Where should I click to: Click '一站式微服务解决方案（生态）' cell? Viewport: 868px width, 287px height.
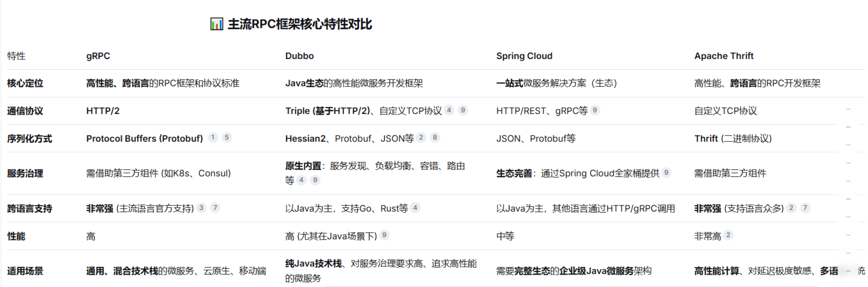[557, 83]
